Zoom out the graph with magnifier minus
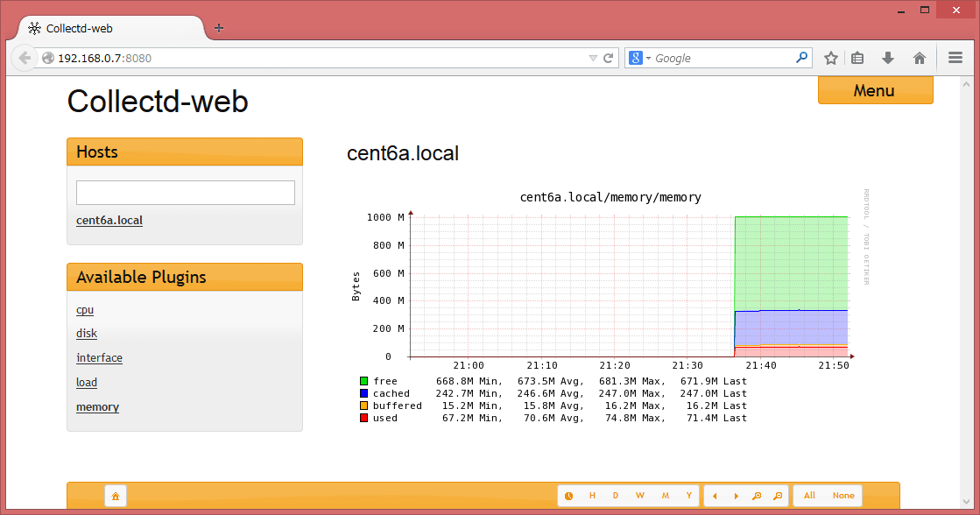This screenshot has height=515, width=980. click(x=778, y=496)
